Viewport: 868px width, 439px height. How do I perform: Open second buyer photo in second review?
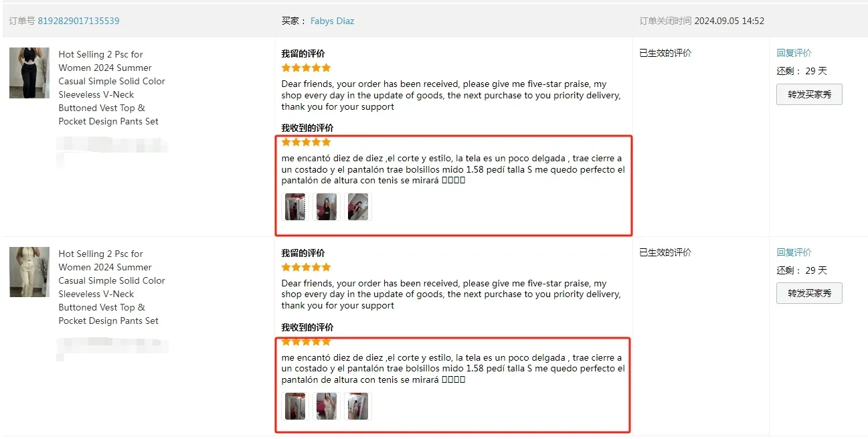(327, 406)
